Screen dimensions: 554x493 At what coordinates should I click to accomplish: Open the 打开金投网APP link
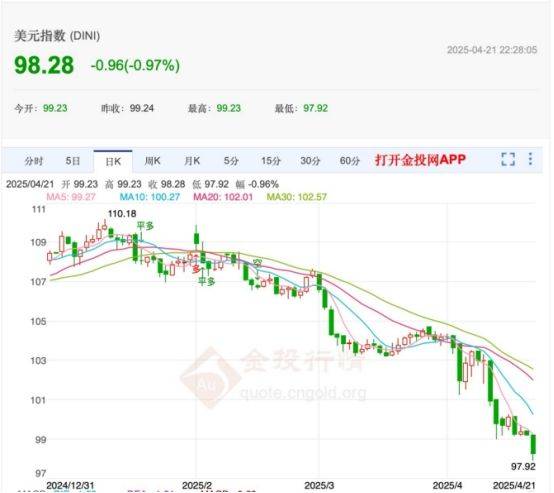point(420,160)
